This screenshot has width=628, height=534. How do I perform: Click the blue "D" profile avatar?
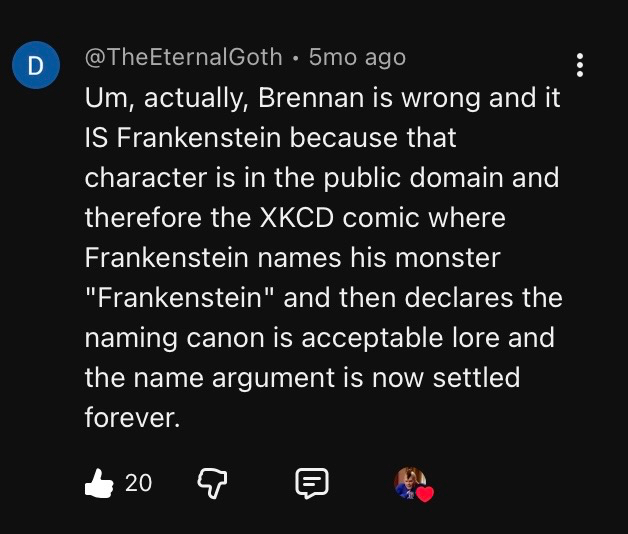35,67
